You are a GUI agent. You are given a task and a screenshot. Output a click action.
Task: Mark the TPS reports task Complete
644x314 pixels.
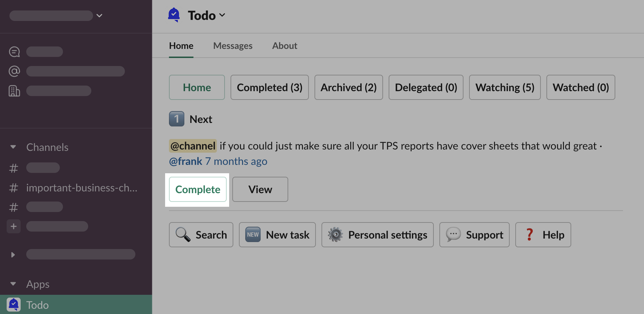pyautogui.click(x=198, y=189)
